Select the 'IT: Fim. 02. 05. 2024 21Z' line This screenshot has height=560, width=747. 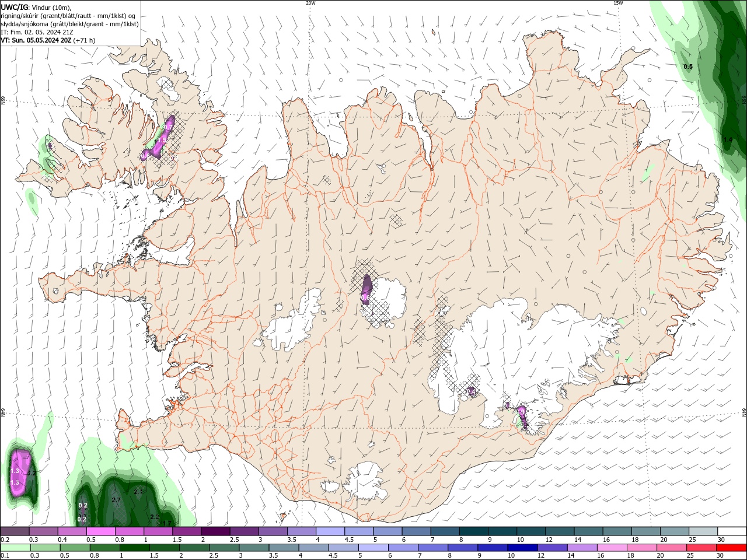pyautogui.click(x=37, y=32)
